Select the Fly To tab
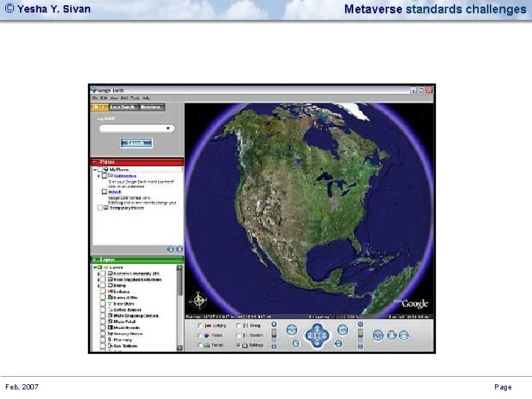Screen dimensions: 532x399 point(100,107)
